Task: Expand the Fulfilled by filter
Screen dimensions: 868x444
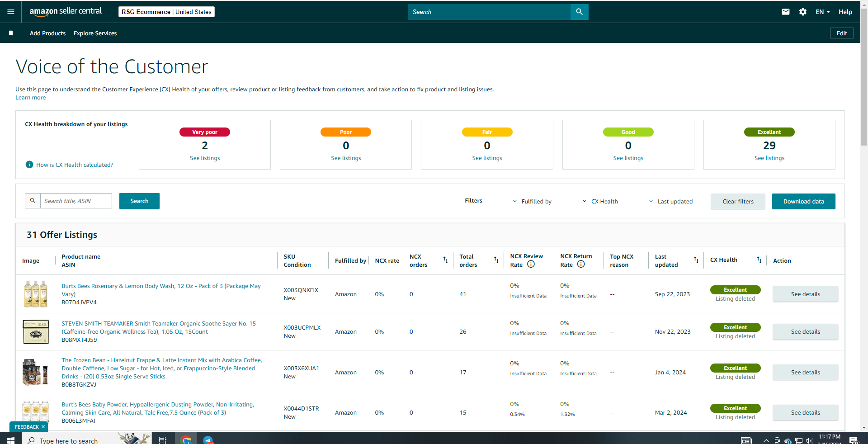Action: pos(532,201)
